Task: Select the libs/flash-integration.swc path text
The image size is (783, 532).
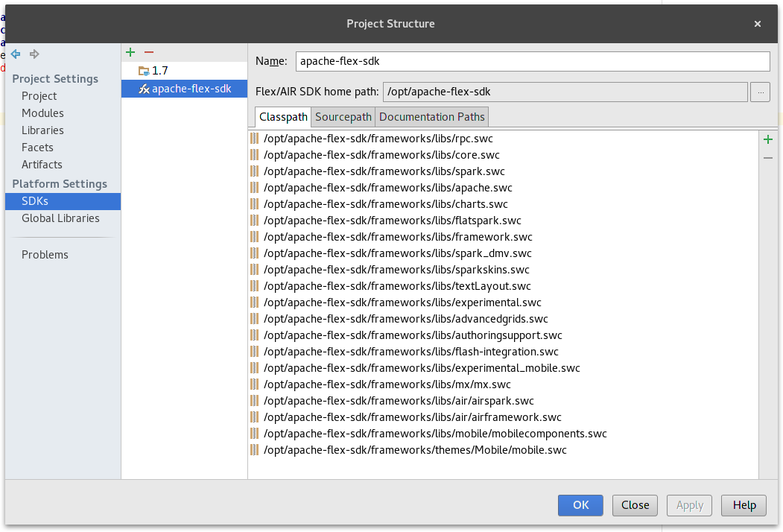Action: click(x=411, y=352)
